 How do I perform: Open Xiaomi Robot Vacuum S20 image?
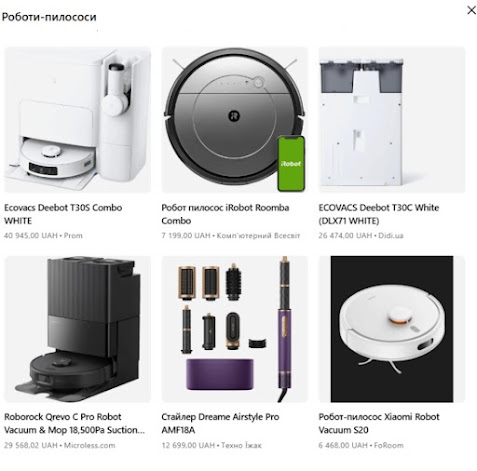[x=392, y=329]
